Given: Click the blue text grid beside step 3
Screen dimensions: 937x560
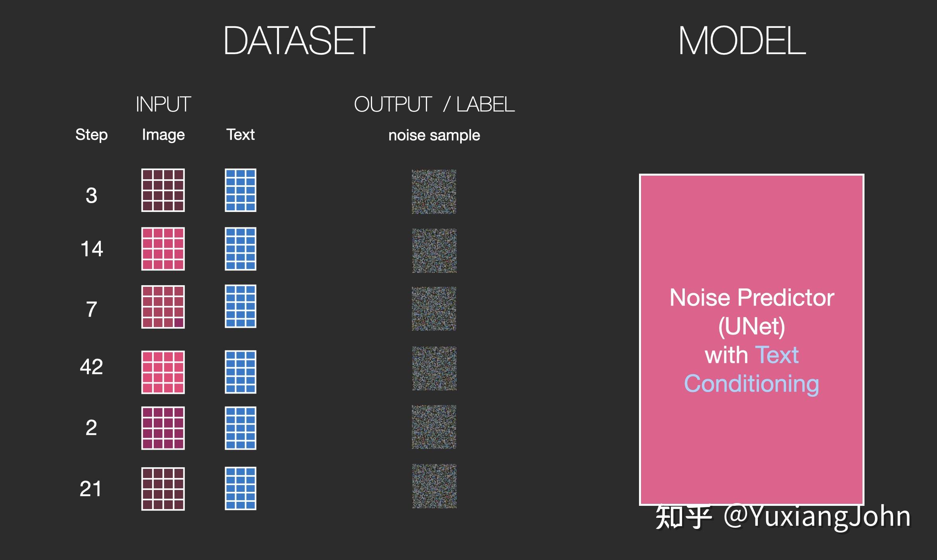Looking at the screenshot, I should coord(240,190).
